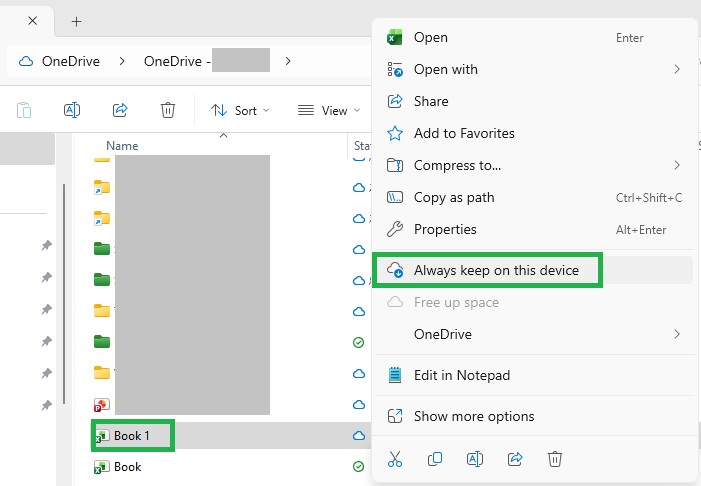Viewport: 701px width, 486px height.
Task: Close the current Explorer tab
Action: tap(32, 21)
